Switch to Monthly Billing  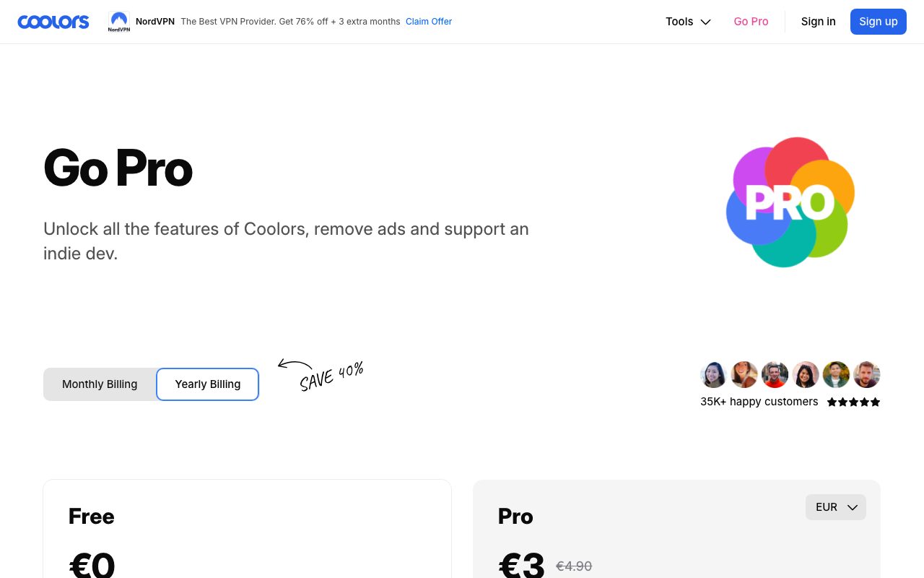point(100,384)
